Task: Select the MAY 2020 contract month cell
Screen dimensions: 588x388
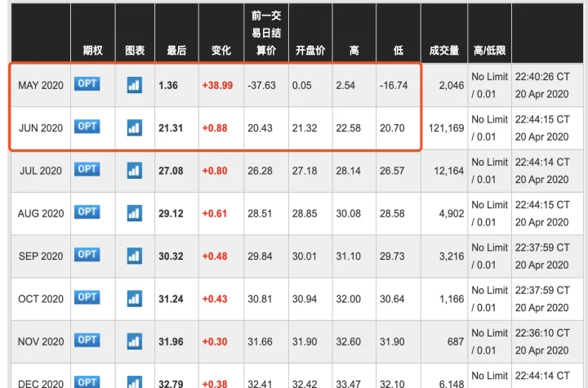Action: pos(41,85)
